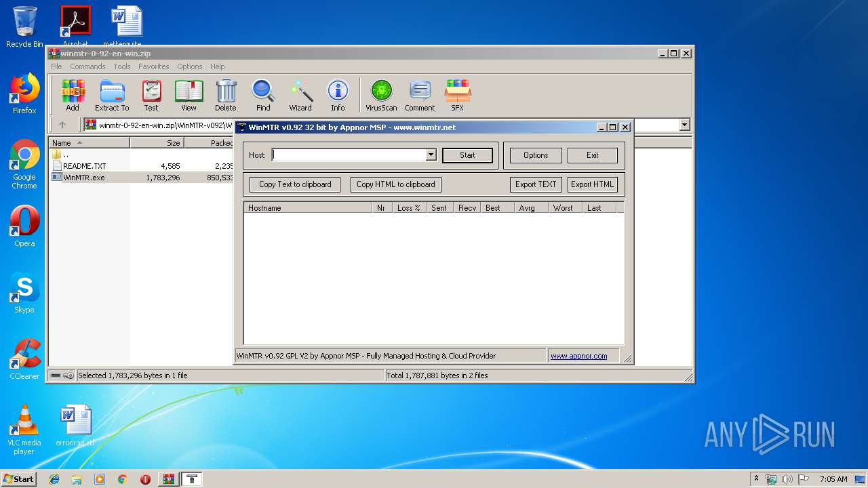Click the Add toolbar icon in WinRAR
868x488 pixels.
(73, 96)
